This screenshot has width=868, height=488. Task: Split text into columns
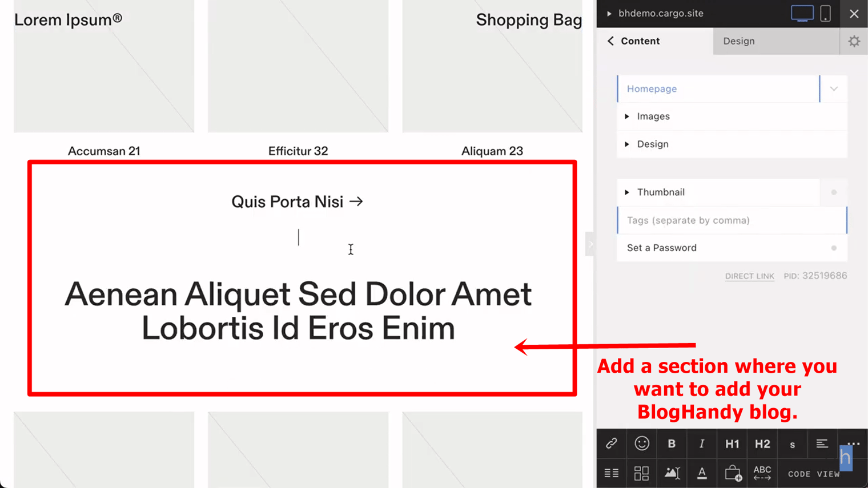point(611,473)
